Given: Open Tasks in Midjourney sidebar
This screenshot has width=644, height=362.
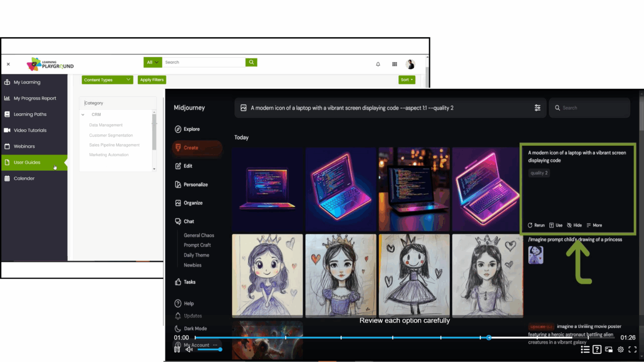Looking at the screenshot, I should point(185,282).
